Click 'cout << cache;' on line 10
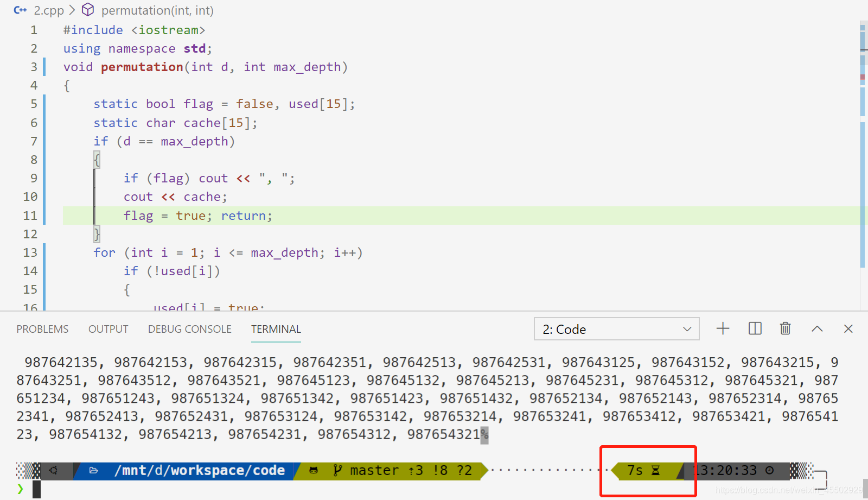This screenshot has height=500, width=868. pyautogui.click(x=175, y=197)
